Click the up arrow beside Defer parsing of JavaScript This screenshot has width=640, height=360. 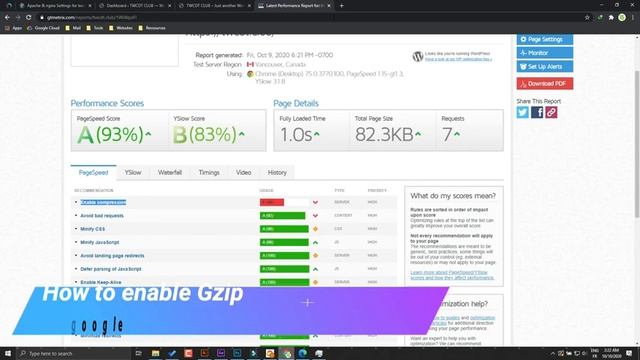(315, 269)
